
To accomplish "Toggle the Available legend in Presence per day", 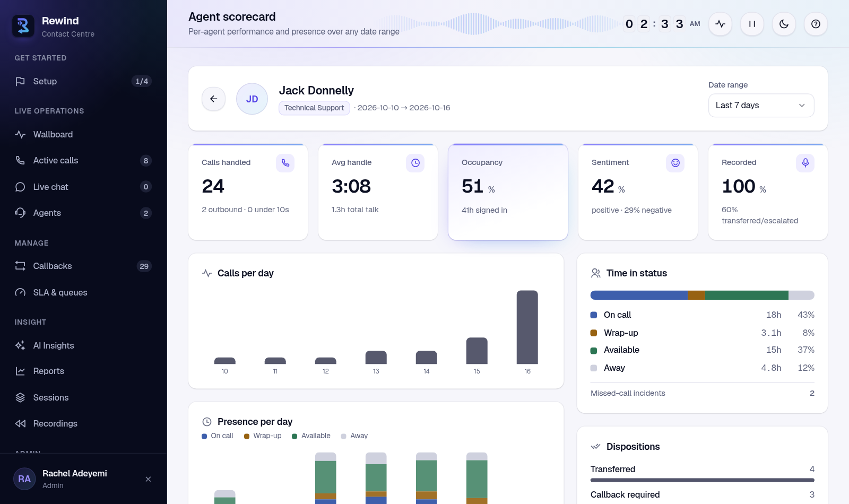I will pyautogui.click(x=311, y=436).
